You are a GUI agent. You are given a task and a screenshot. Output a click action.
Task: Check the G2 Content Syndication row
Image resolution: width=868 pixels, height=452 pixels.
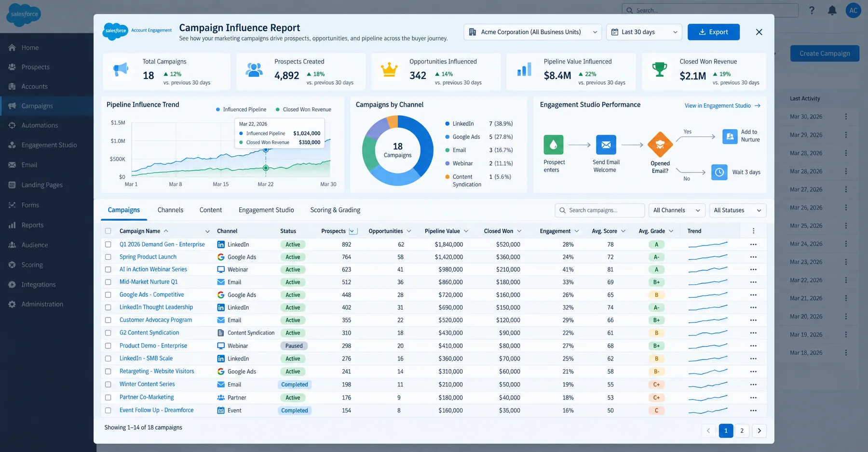tap(108, 333)
